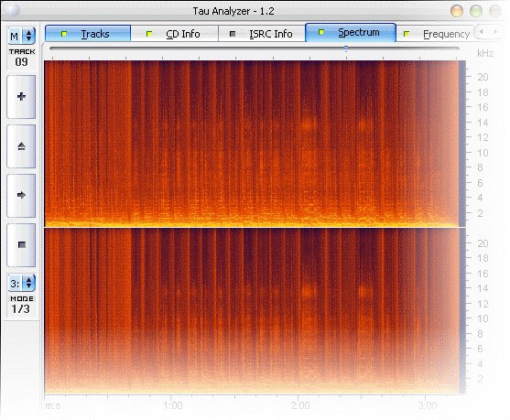Click the stop square button
The image size is (510, 420).
coord(21,245)
